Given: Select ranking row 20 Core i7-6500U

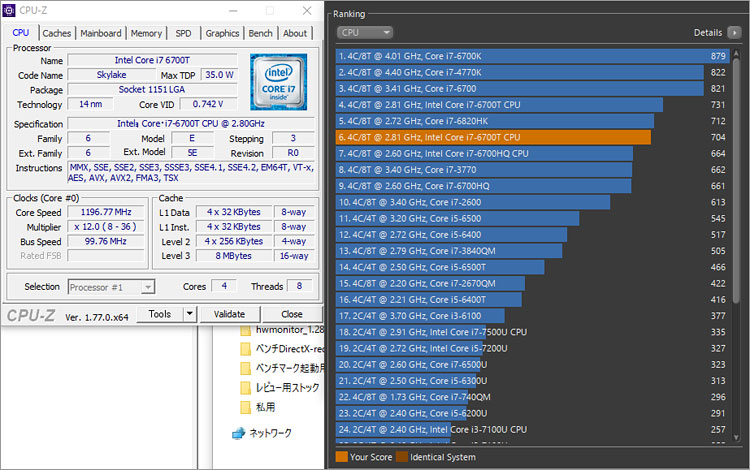Looking at the screenshot, I should coord(532,365).
